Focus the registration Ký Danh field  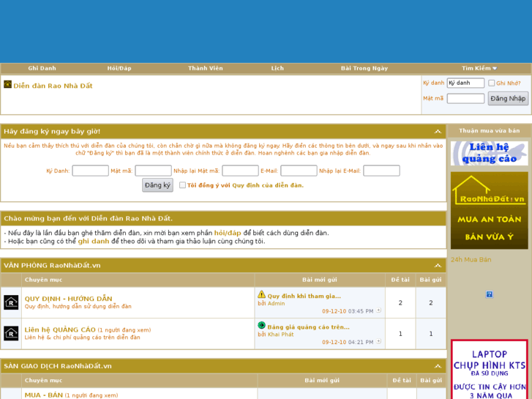click(x=90, y=171)
